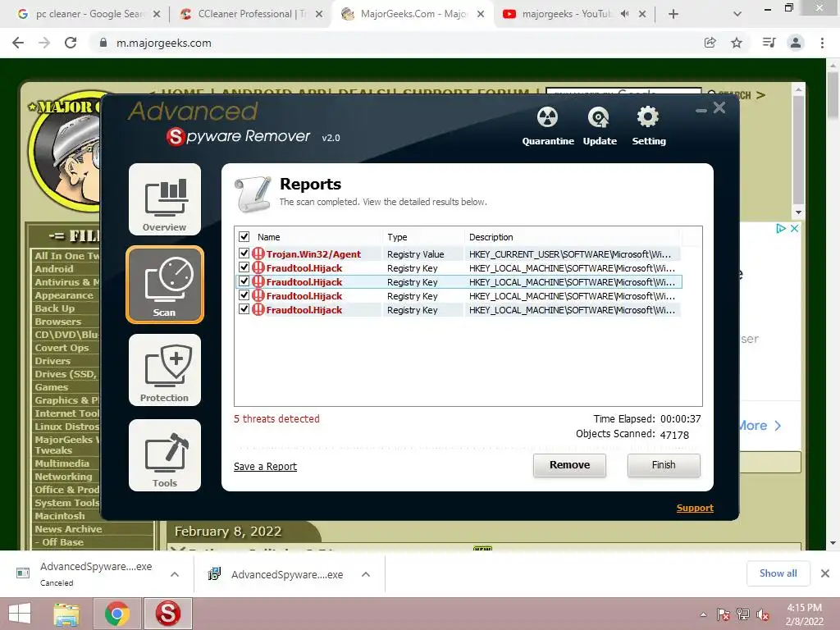
Task: Open Windows Start menu
Action: click(20, 614)
